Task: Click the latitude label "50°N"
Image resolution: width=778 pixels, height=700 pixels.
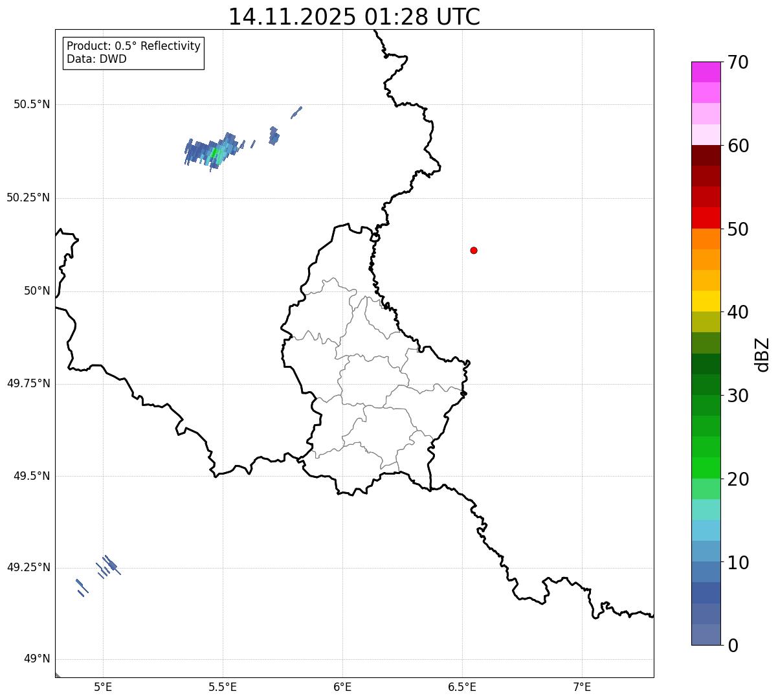Action: pos(37,291)
